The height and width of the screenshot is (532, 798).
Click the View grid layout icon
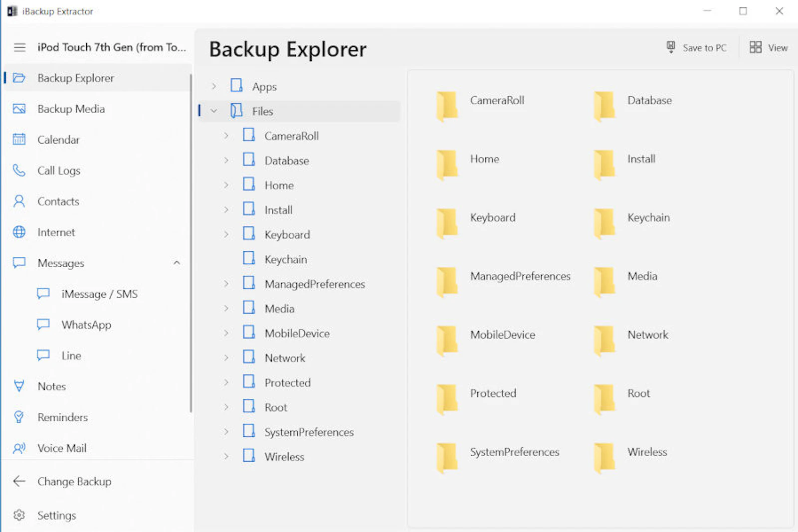pyautogui.click(x=756, y=47)
